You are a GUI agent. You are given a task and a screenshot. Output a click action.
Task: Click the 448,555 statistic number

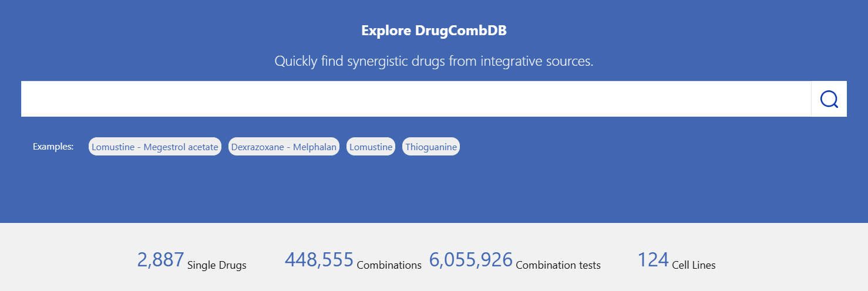pos(319,259)
